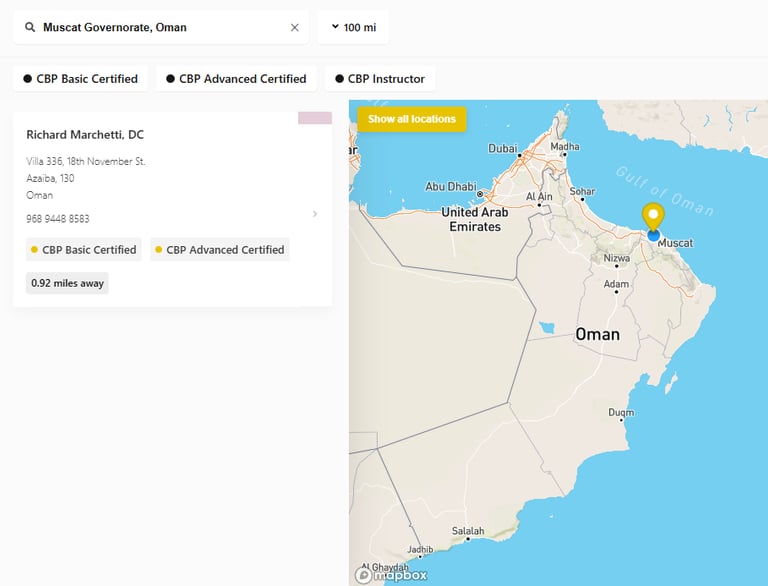Open the Richard Marchetti, DC listing name
Viewport: 768px width, 586px height.
tap(85, 135)
